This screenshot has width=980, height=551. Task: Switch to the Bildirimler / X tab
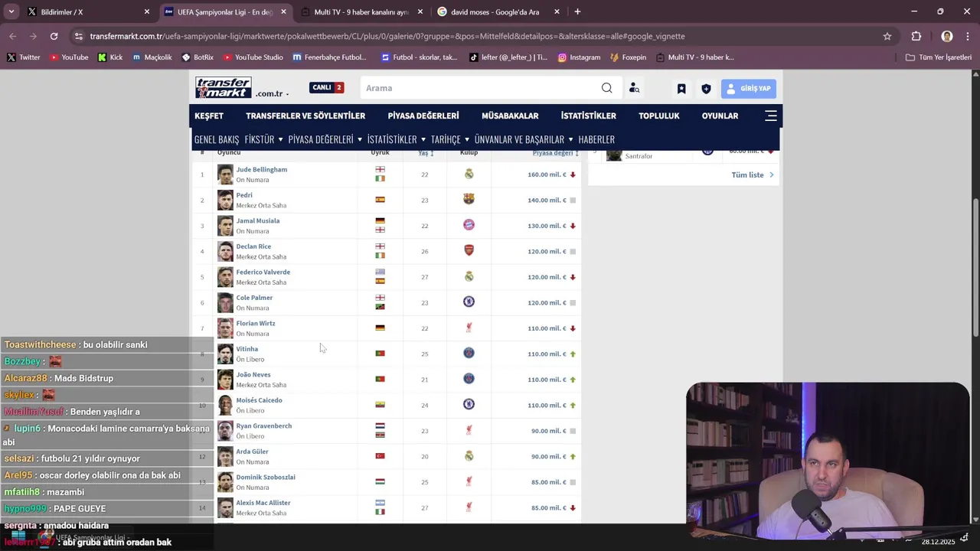84,11
